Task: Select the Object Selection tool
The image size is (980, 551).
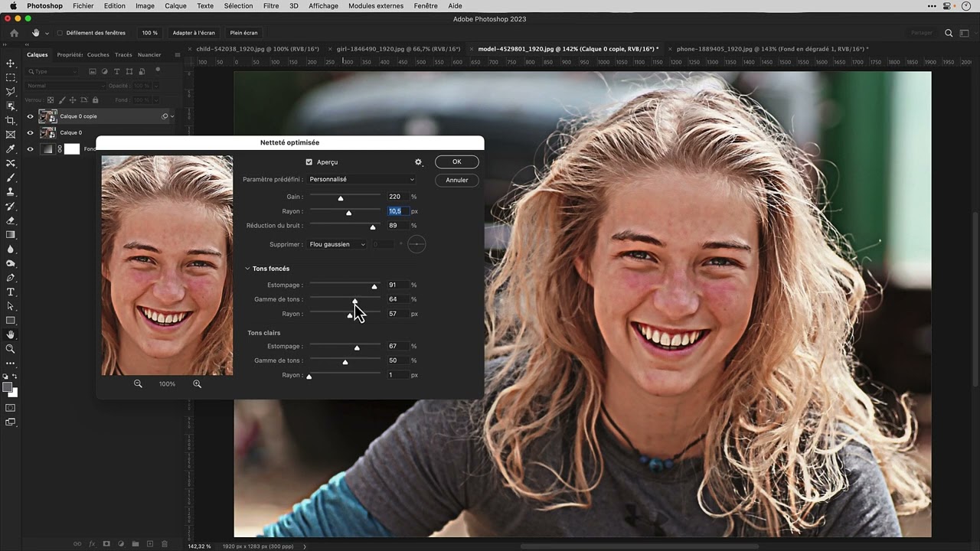Action: (11, 106)
